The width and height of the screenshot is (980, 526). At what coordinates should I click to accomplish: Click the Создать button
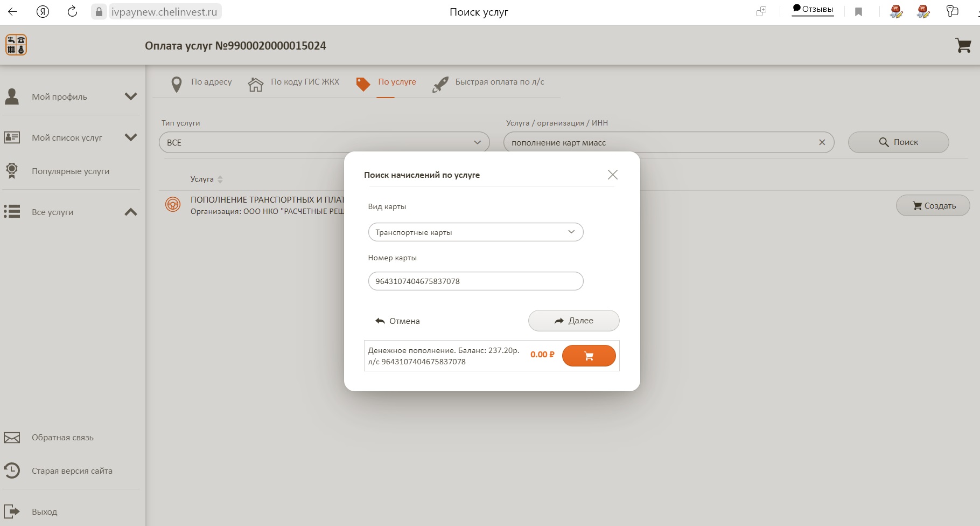pyautogui.click(x=933, y=205)
